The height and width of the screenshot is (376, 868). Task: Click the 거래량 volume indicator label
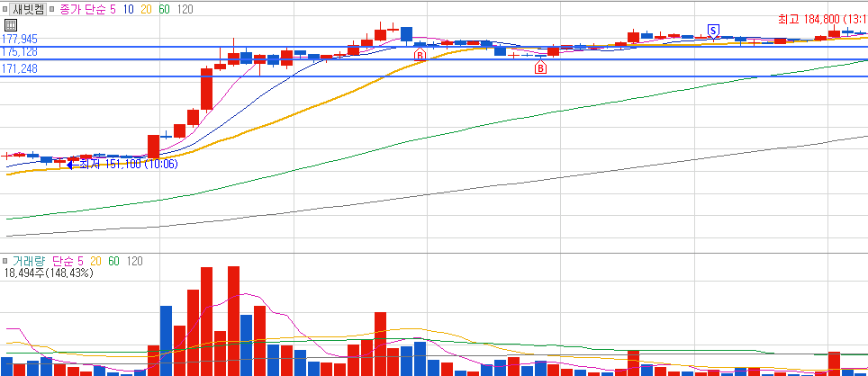coord(28,262)
